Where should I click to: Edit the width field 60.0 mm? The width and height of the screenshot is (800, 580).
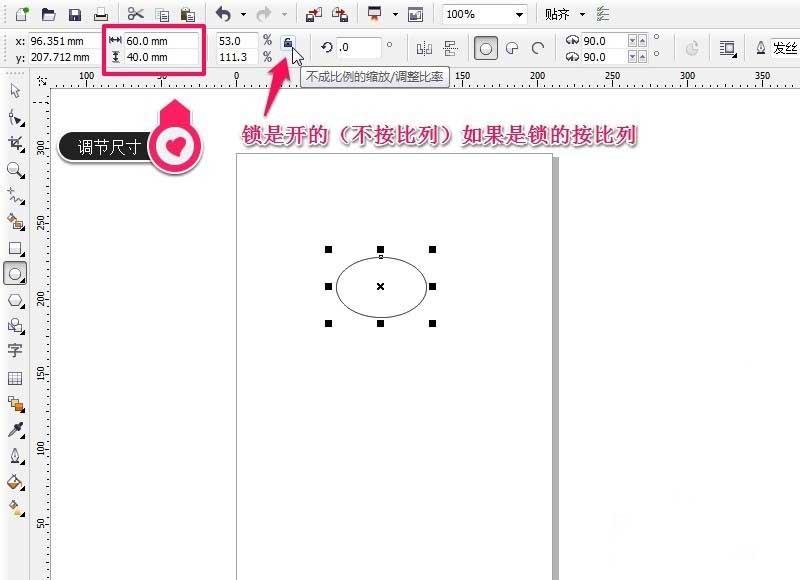coord(161,41)
